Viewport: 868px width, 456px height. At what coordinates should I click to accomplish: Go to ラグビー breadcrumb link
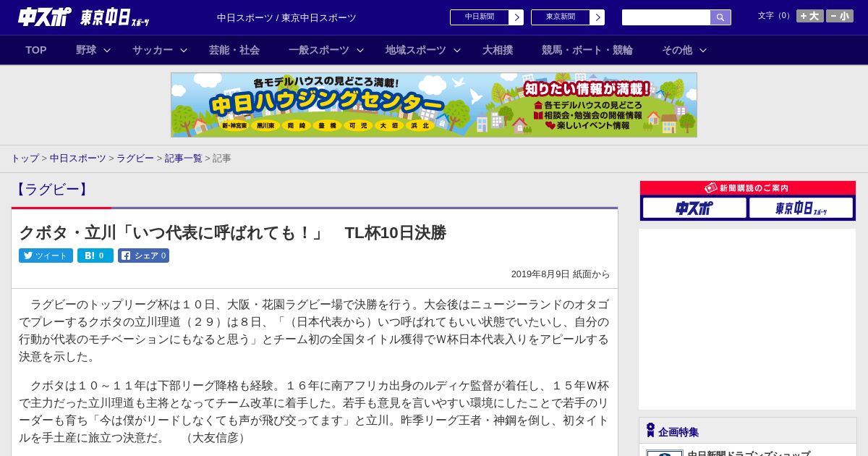pyautogui.click(x=135, y=158)
